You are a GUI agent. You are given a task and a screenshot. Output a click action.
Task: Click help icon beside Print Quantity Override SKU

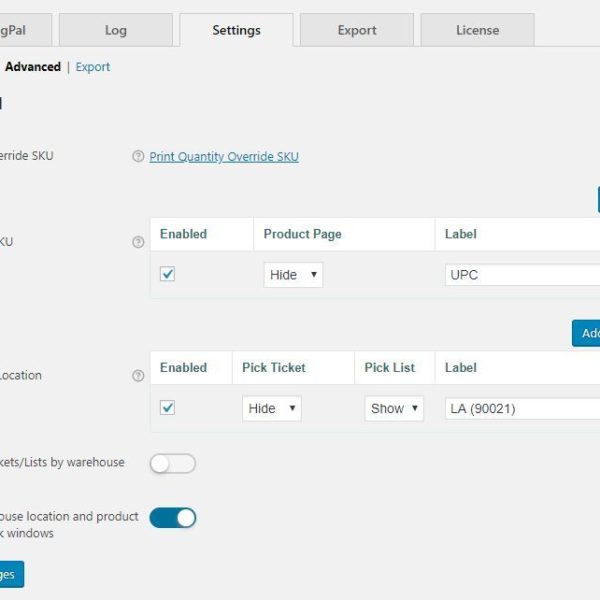138,157
